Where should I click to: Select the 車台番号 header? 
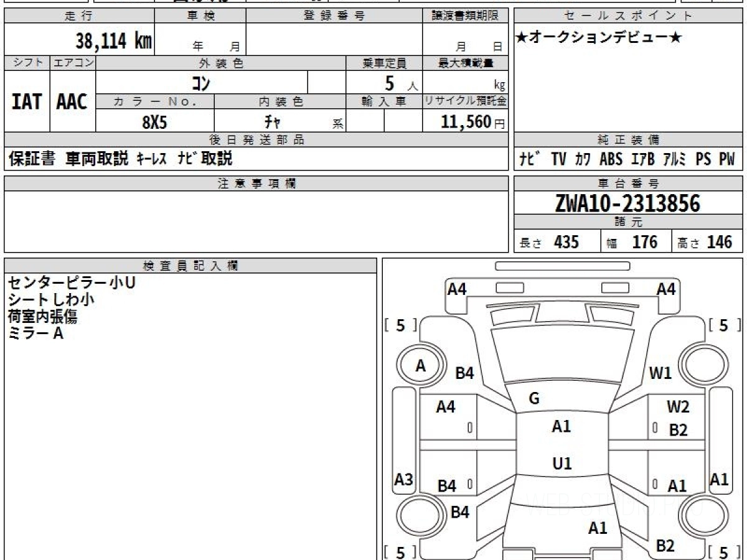click(x=629, y=184)
